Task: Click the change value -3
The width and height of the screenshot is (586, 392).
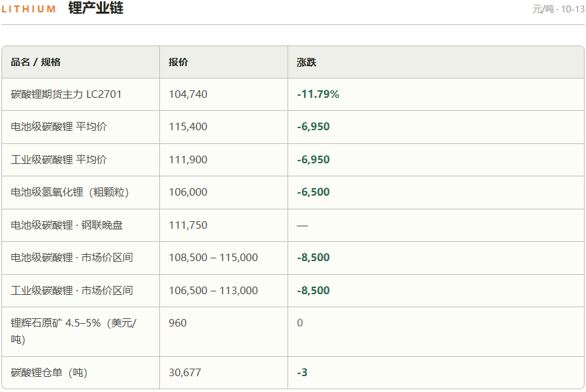Action: [302, 373]
